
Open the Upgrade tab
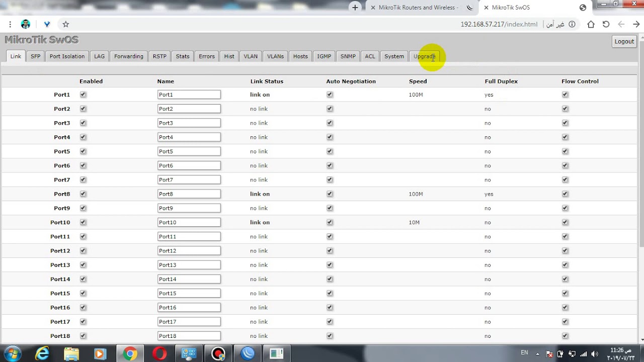click(x=425, y=56)
